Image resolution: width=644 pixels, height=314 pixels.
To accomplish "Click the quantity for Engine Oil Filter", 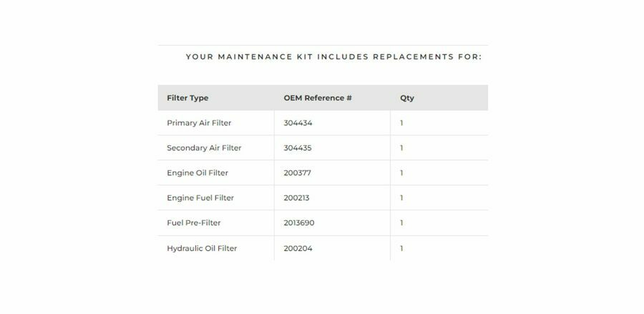I will [401, 173].
